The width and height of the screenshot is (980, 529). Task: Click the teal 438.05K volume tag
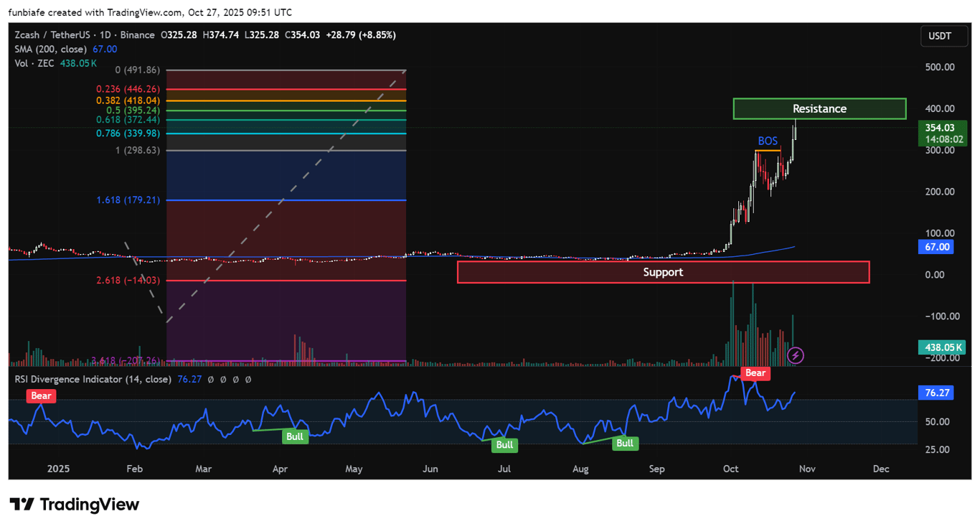click(x=943, y=347)
